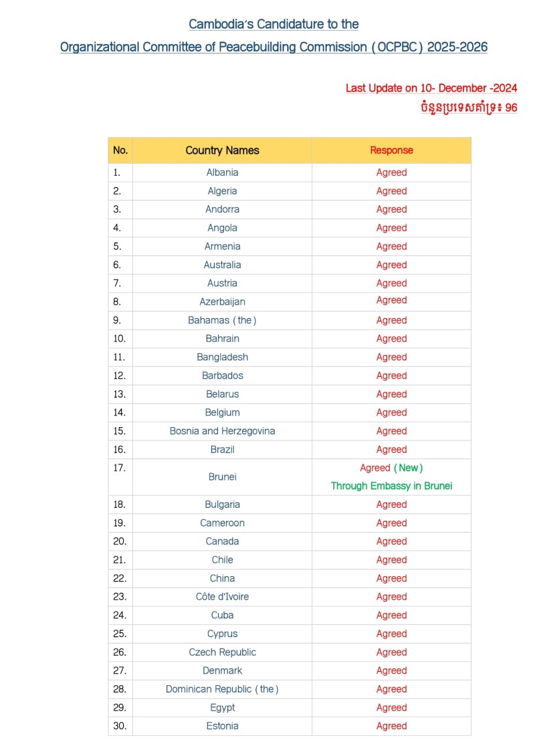
Task: Select the Bahamas (the) row name
Action: [x=223, y=320]
